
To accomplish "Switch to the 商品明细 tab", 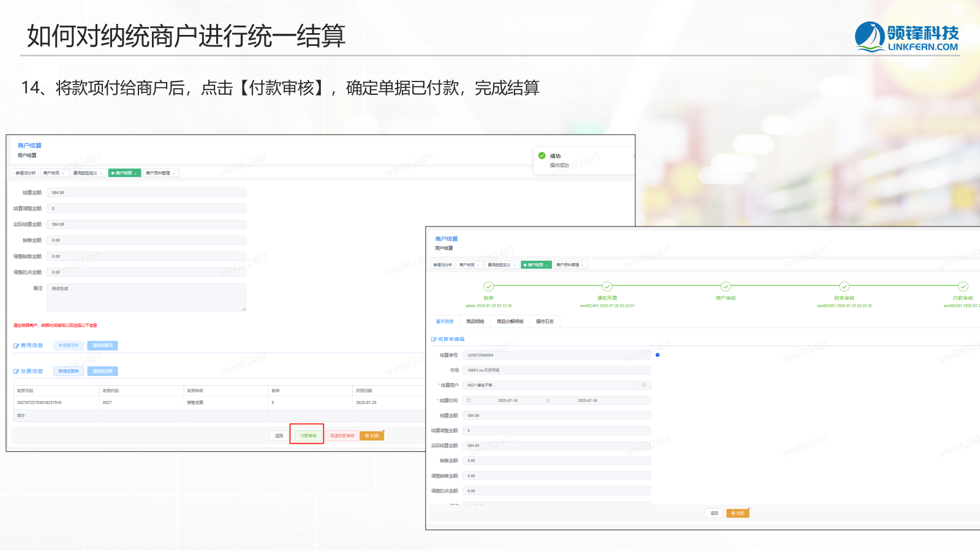I will (x=475, y=321).
